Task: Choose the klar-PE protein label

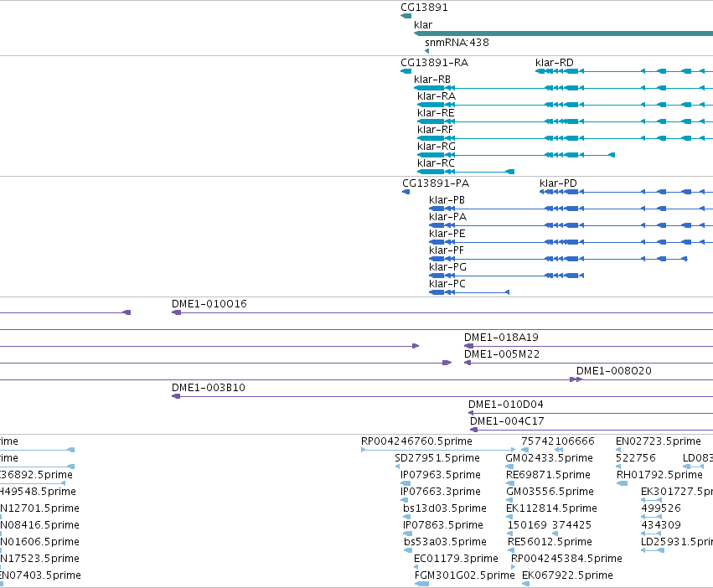Action: pos(447,234)
